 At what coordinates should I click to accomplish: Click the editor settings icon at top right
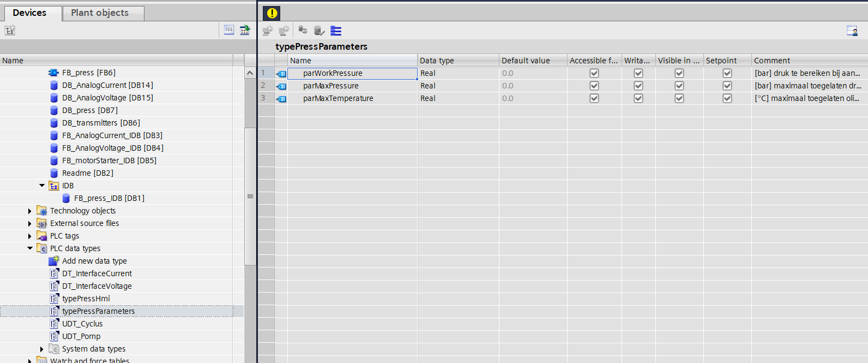(x=852, y=31)
